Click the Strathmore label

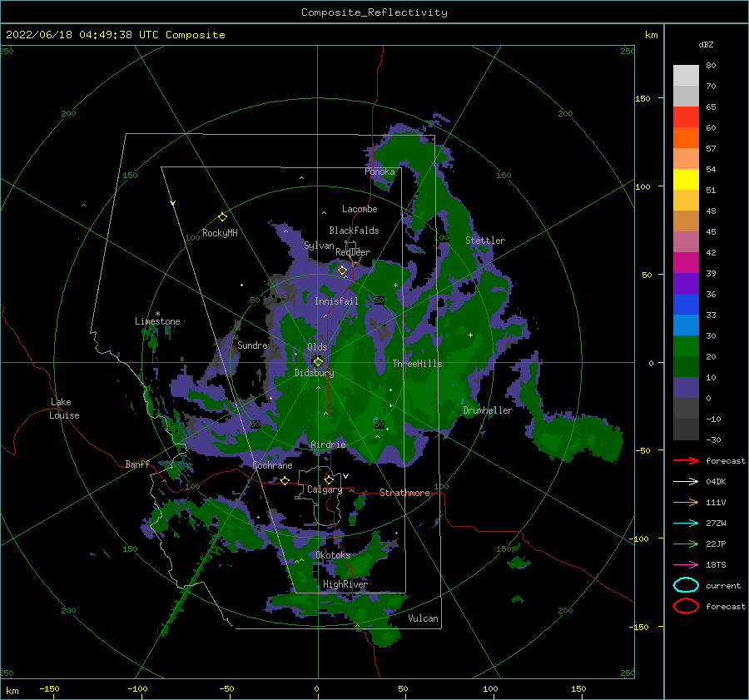(404, 493)
